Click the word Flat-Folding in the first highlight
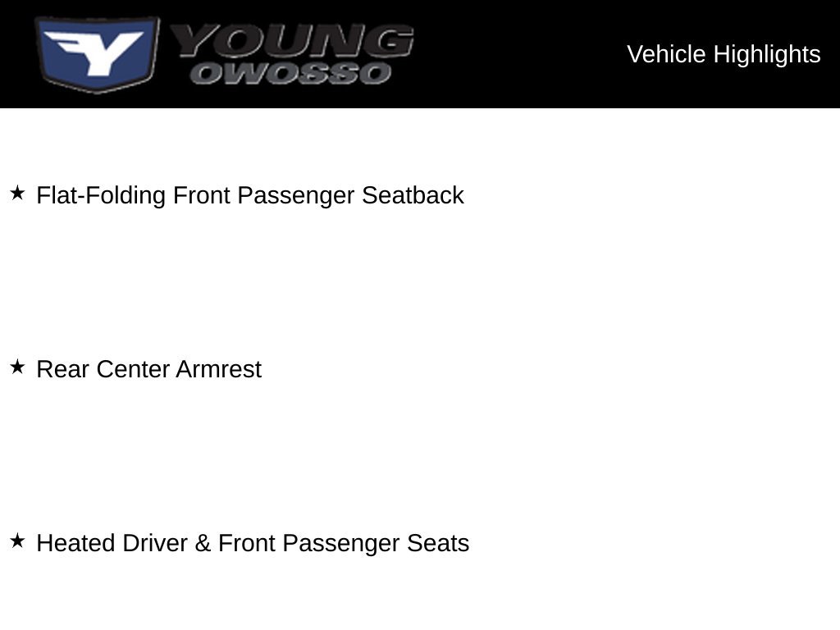The height and width of the screenshot is (630, 840). click(100, 195)
